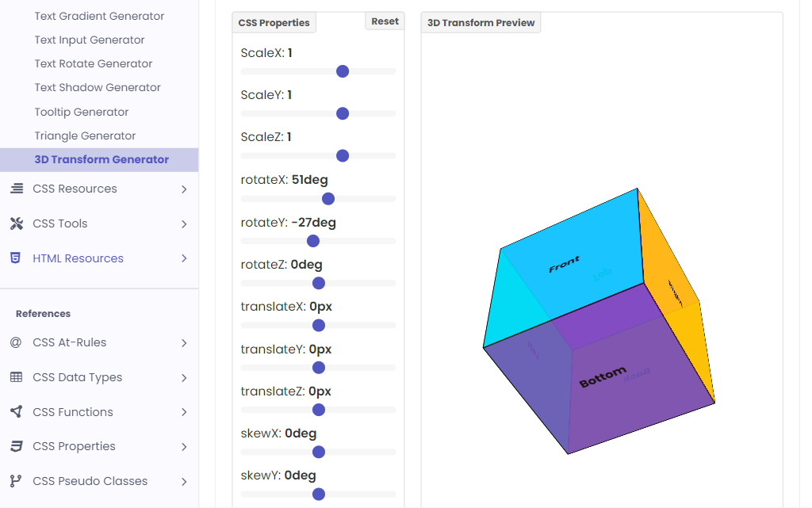Select Triangle Generator in sidebar
This screenshot has height=508, width=812.
85,136
